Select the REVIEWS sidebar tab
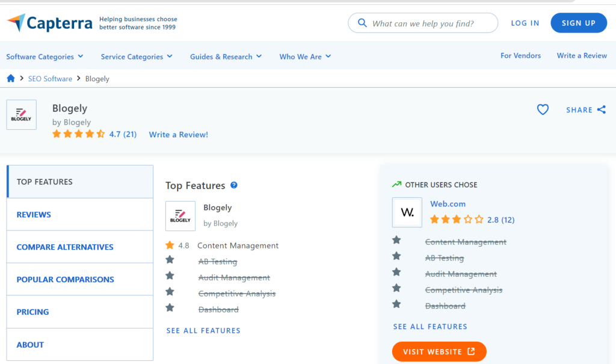 [80, 215]
